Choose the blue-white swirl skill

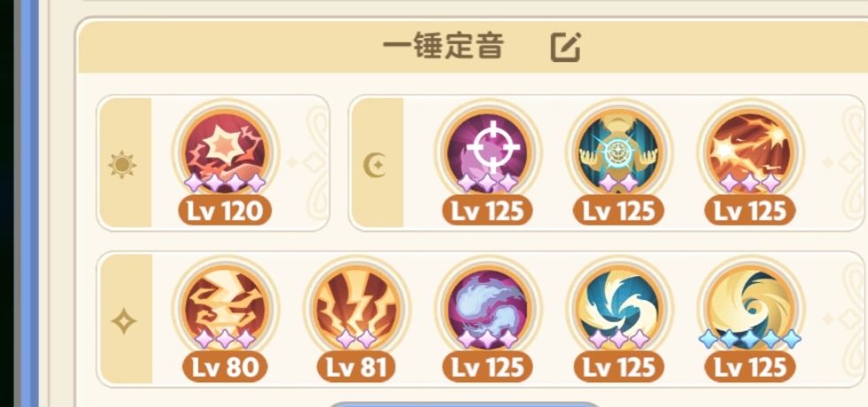[618, 307]
